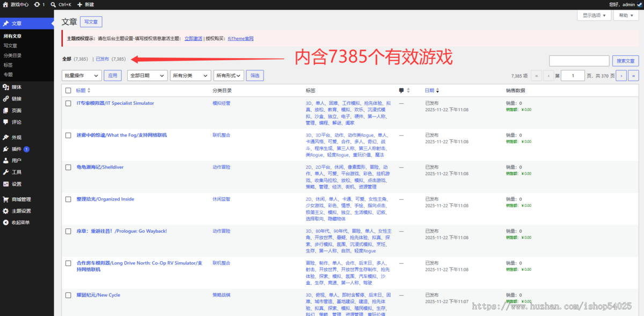The image size is (644, 316).
Task: Check the IT专家模拟器 row checkbox
Action: [x=68, y=103]
